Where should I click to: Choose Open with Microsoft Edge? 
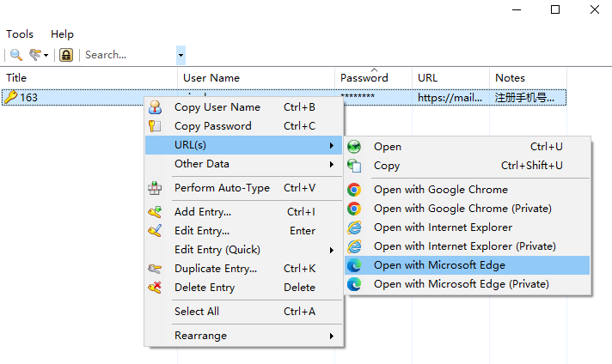(x=439, y=265)
